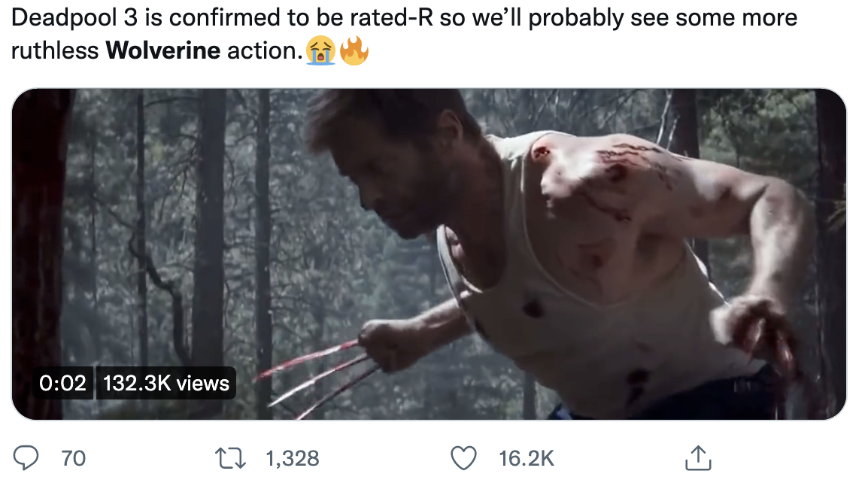Image resolution: width=868 pixels, height=486 pixels.
Task: Click the crying face emoji in tweet
Action: [320, 51]
